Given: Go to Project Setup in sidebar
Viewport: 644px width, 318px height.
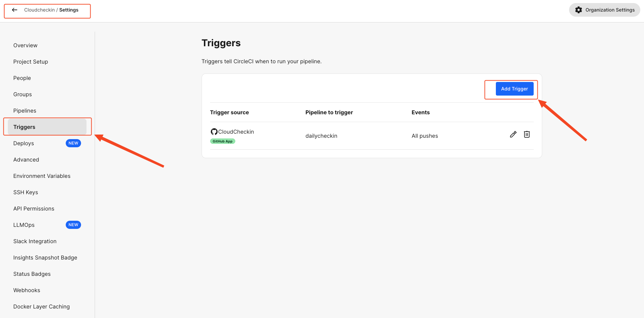Looking at the screenshot, I should click(x=31, y=62).
